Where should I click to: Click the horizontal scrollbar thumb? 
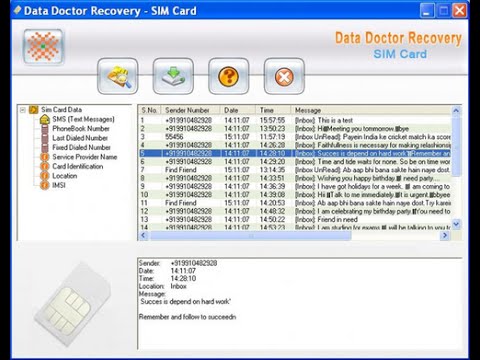click(x=251, y=236)
